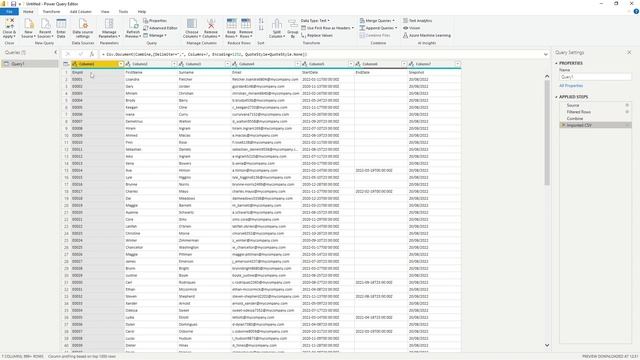Collapse the PROPERTIES section

click(556, 63)
